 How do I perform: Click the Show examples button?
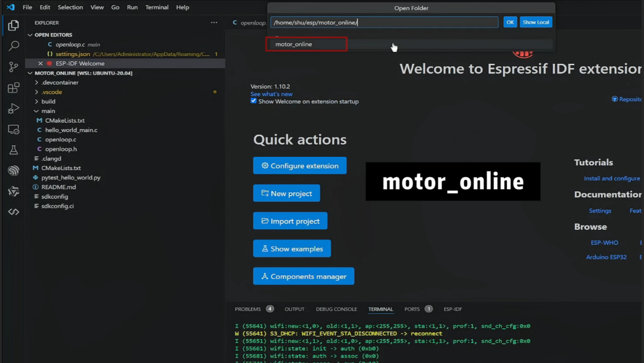pyautogui.click(x=292, y=249)
